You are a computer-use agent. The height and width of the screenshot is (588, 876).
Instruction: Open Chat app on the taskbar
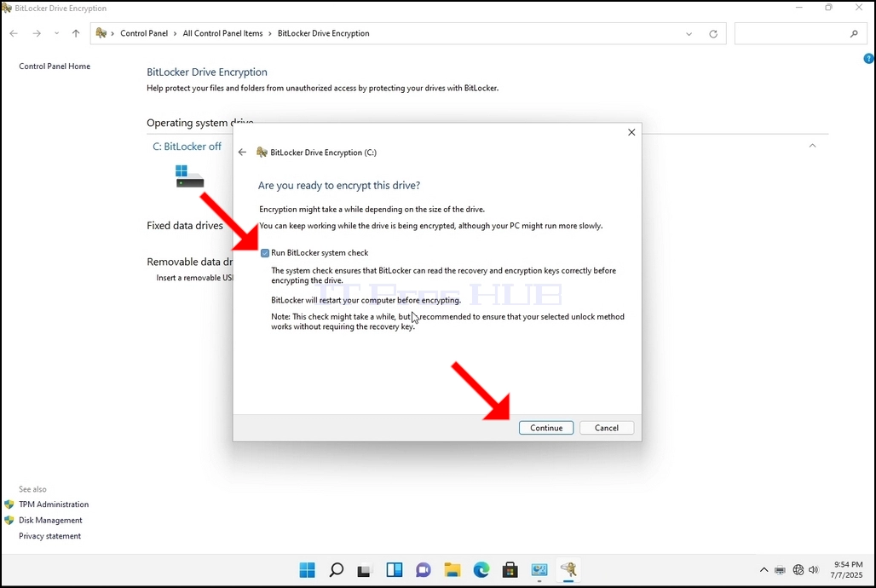tap(424, 569)
